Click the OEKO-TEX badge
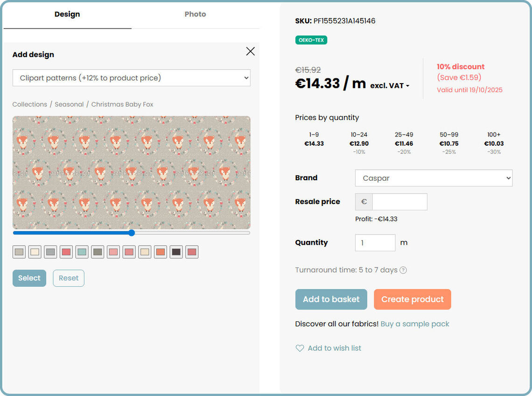The image size is (532, 396). [311, 40]
